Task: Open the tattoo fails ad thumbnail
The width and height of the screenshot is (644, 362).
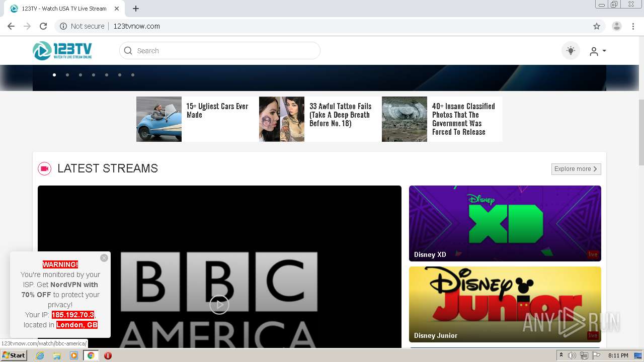Action: click(282, 119)
